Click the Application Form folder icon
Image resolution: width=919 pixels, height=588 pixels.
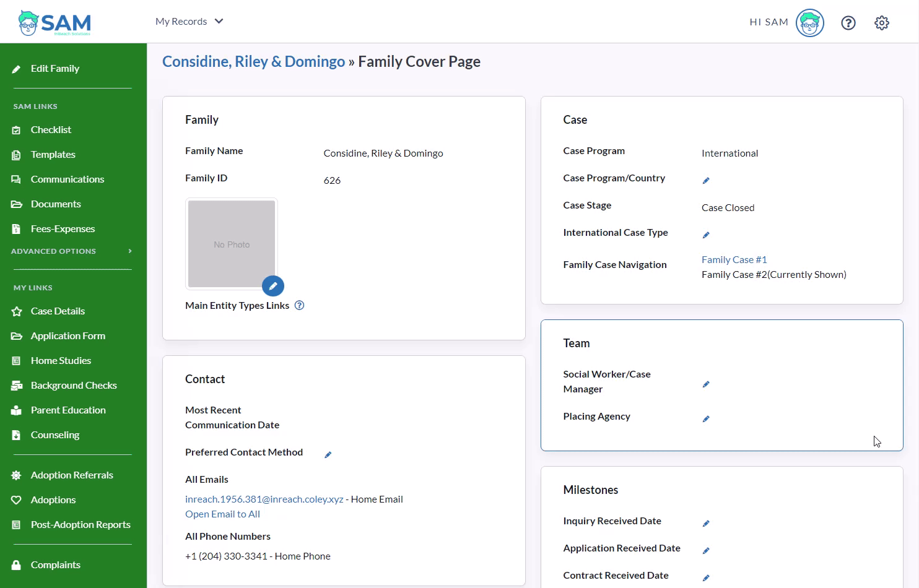(x=17, y=336)
